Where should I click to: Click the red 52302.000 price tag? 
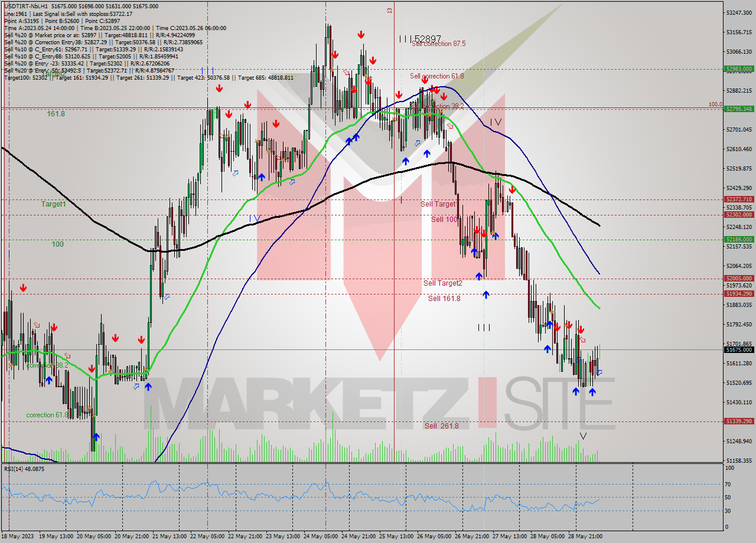click(x=738, y=215)
